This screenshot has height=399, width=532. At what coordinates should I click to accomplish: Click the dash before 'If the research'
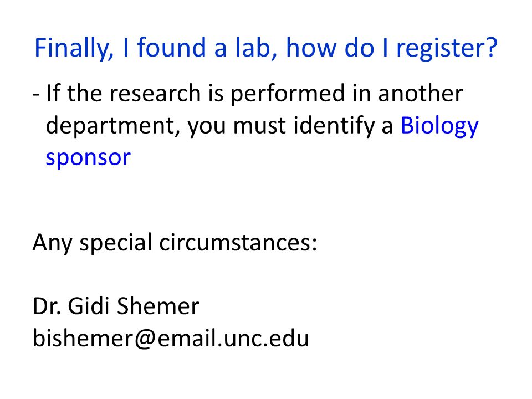click(x=36, y=95)
